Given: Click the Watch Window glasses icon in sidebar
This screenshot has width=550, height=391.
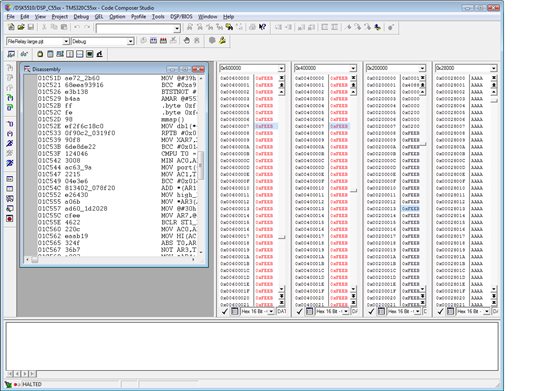Looking at the screenshot, I should click(10, 198).
